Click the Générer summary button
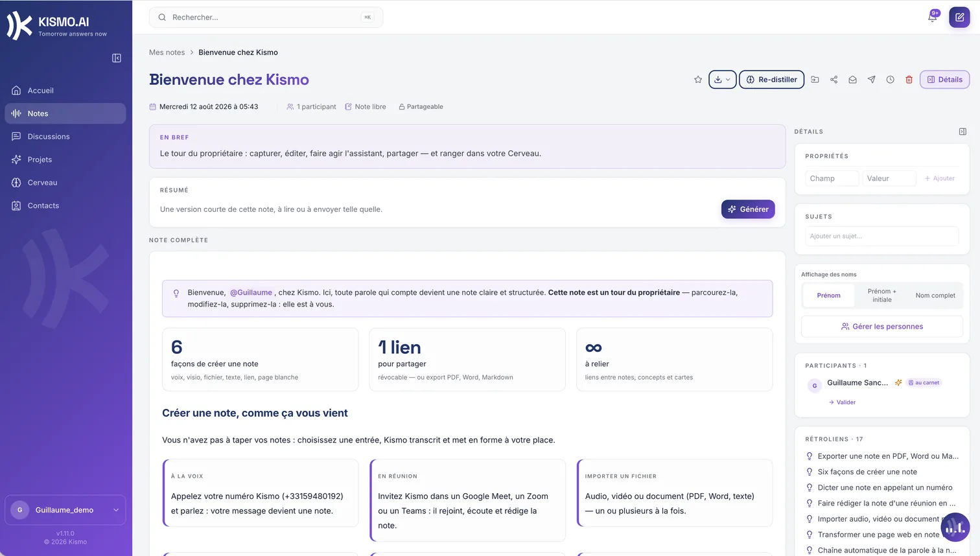This screenshot has height=556, width=980. (x=748, y=209)
